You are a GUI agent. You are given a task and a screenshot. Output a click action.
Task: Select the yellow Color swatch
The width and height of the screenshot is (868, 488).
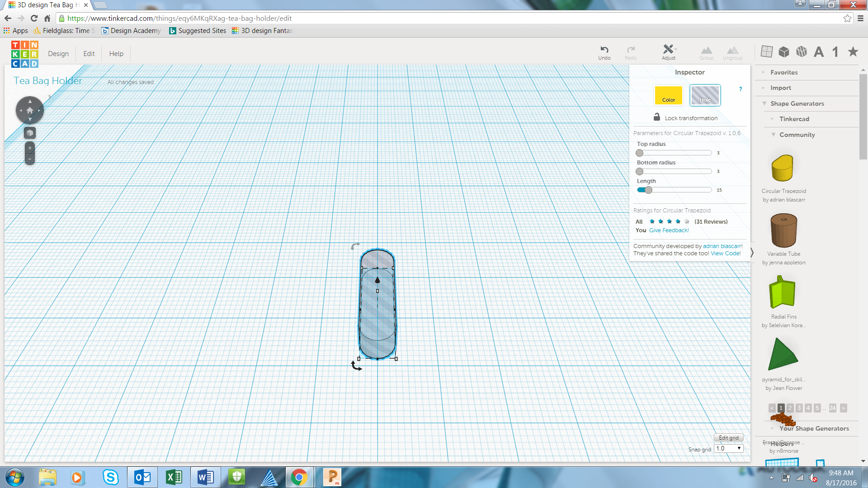click(668, 95)
